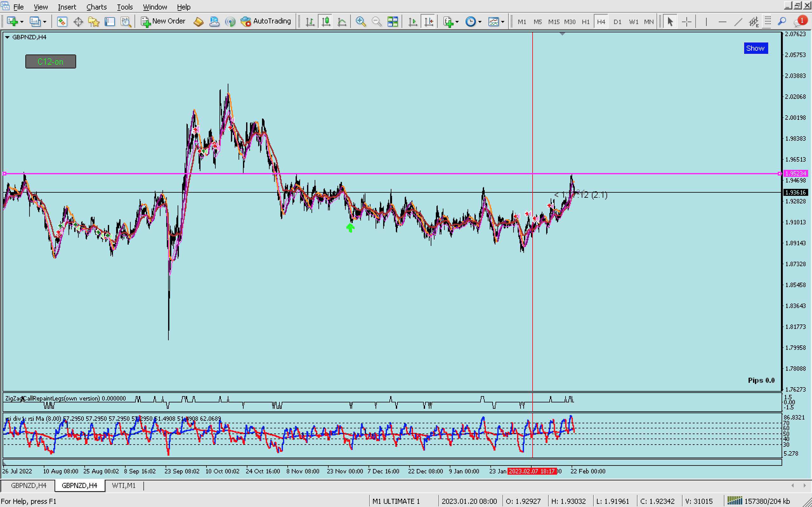Zoom out of the chart

click(x=377, y=22)
